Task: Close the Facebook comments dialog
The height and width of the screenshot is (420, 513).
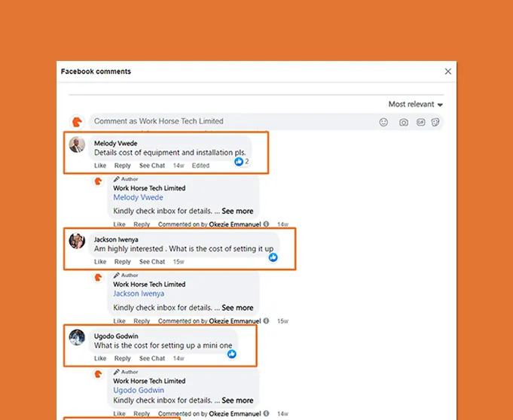Action: (x=448, y=72)
